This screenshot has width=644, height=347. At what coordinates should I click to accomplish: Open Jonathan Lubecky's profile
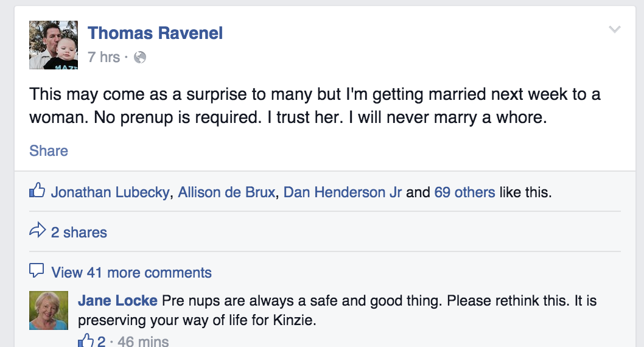tap(110, 192)
